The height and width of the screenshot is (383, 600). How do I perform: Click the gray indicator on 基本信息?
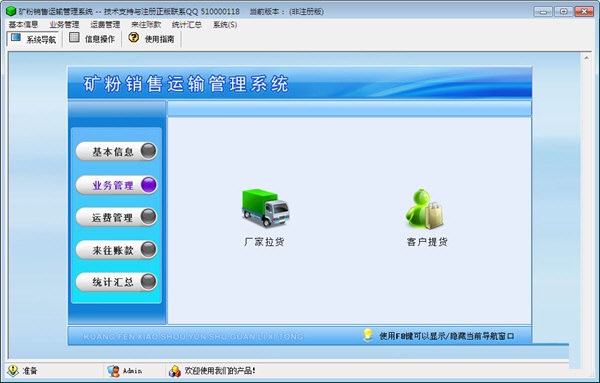(x=148, y=151)
